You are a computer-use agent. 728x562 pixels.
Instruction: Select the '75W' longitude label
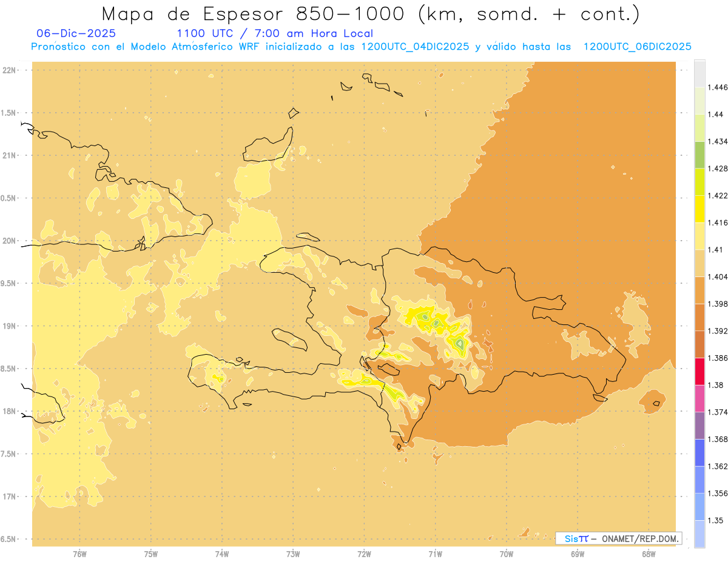tap(151, 554)
